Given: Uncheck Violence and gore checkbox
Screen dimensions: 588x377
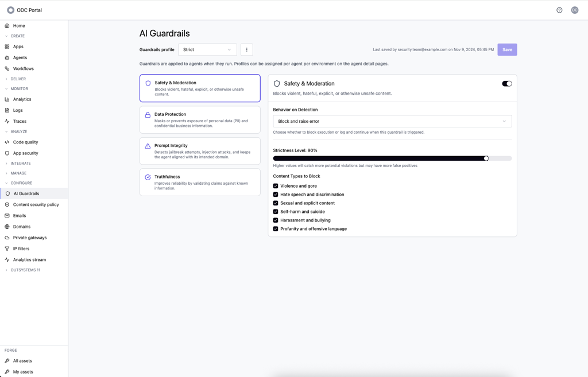Looking at the screenshot, I should pyautogui.click(x=276, y=186).
